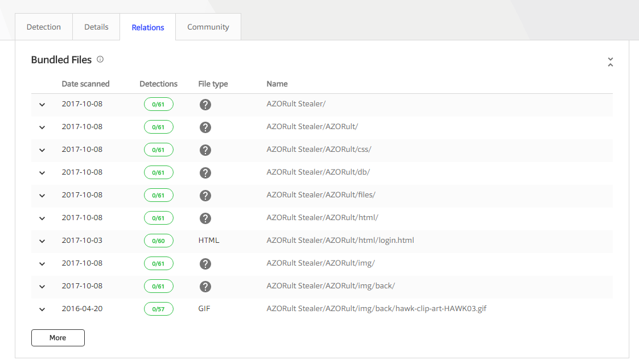Click the 0/60 detection badge
This screenshot has height=364, width=639.
[158, 241]
